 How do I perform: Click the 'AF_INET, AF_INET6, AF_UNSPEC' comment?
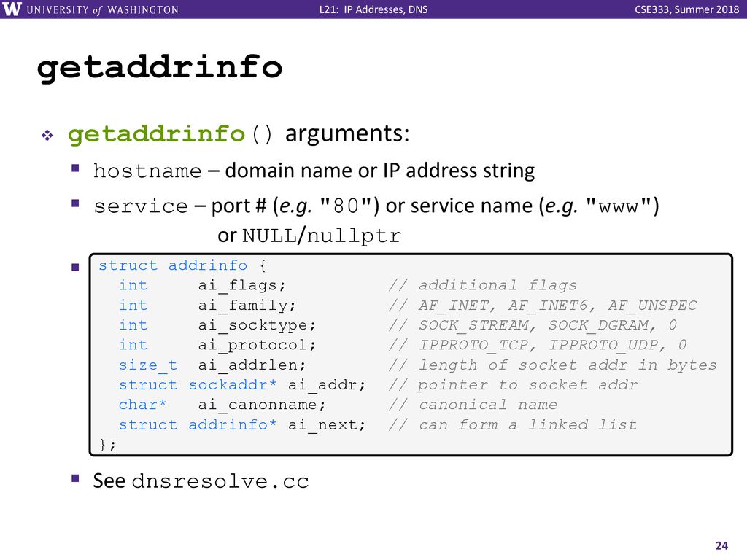point(558,306)
